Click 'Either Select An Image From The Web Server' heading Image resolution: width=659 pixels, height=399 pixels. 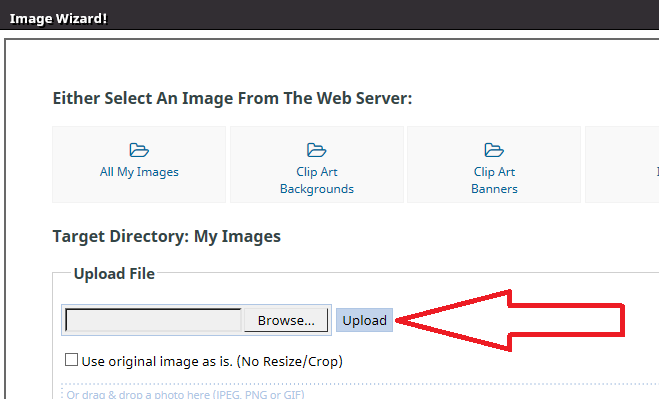click(x=232, y=98)
